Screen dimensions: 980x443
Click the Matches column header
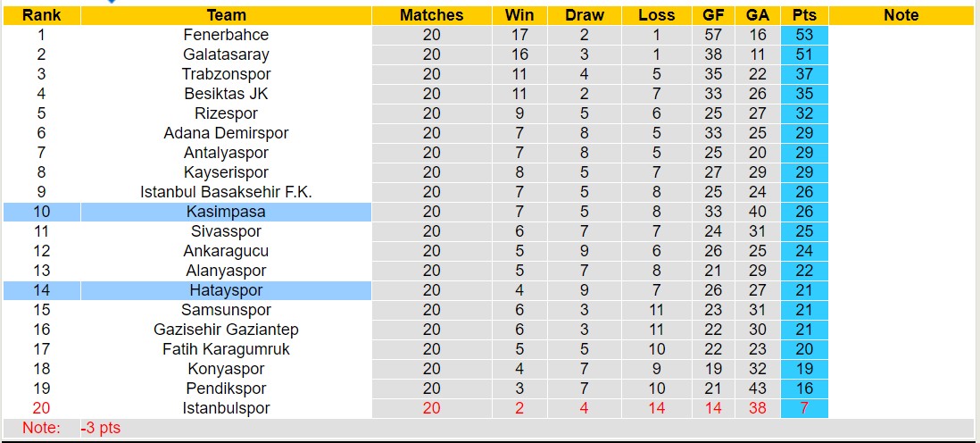(x=431, y=15)
